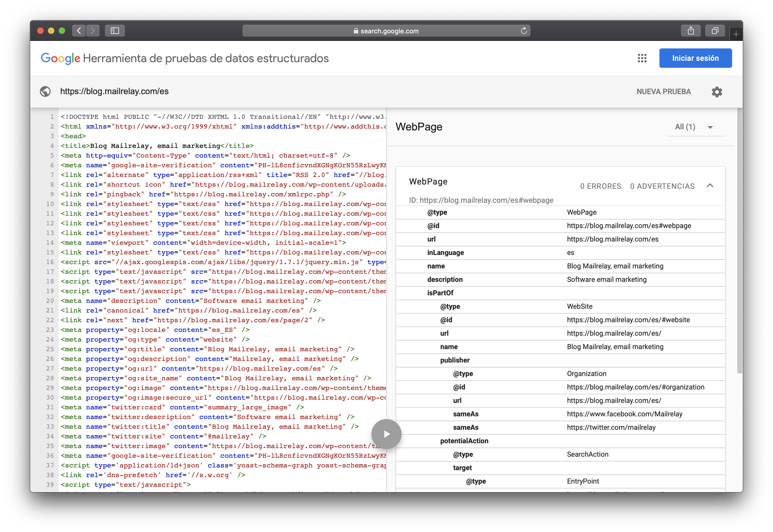Open settings gear next to Nueva Prueba

(717, 92)
